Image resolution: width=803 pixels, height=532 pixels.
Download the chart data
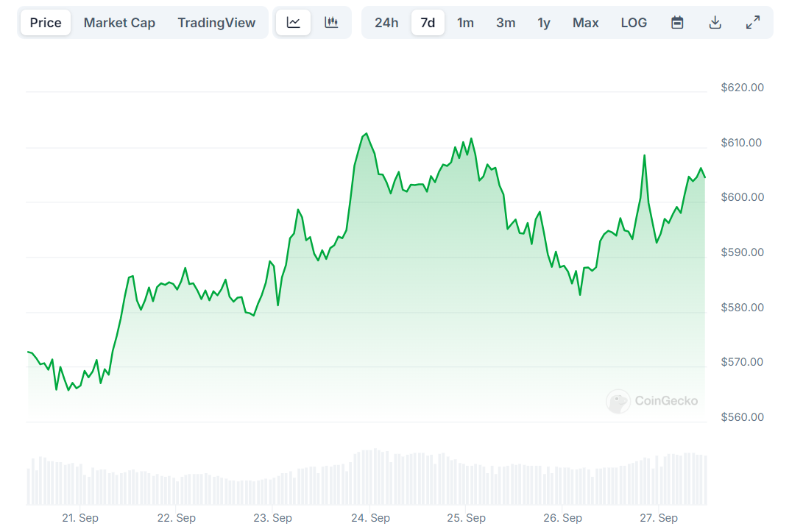coord(715,23)
